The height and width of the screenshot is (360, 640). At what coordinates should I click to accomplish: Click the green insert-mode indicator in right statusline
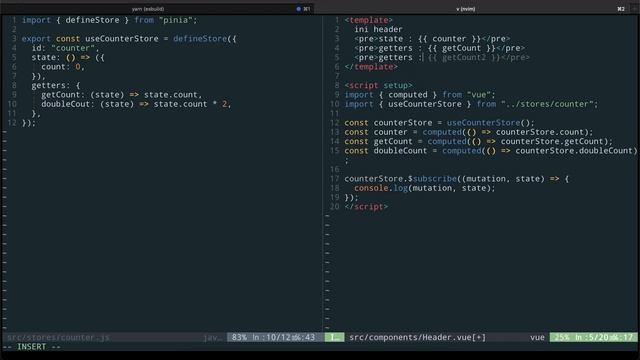point(334,337)
